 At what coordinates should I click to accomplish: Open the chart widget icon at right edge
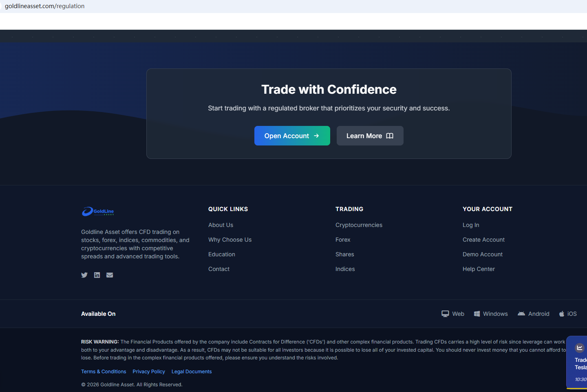coord(579,348)
